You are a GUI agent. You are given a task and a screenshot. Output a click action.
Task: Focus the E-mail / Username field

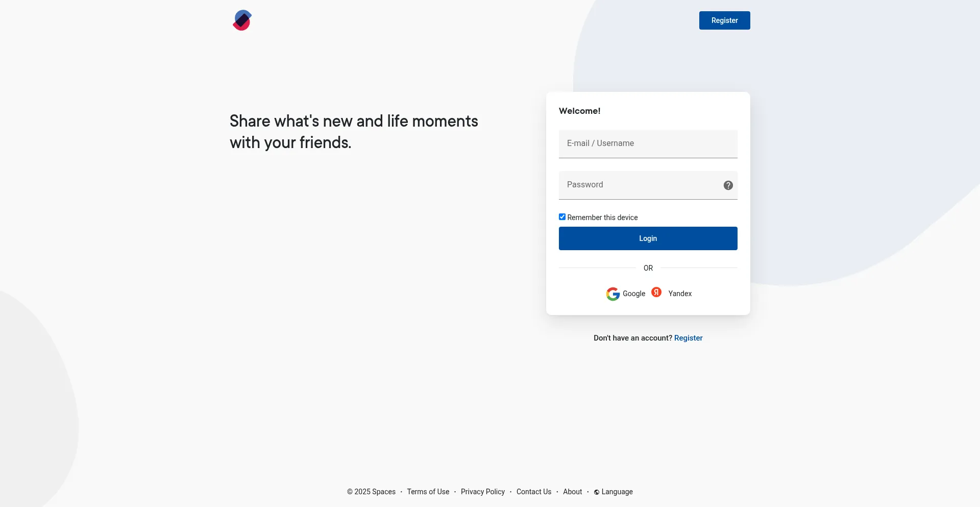tap(648, 143)
